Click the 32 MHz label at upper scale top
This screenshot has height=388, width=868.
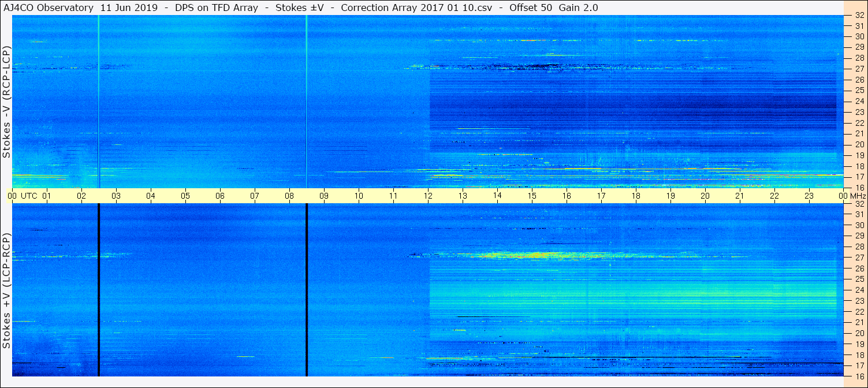pyautogui.click(x=859, y=16)
